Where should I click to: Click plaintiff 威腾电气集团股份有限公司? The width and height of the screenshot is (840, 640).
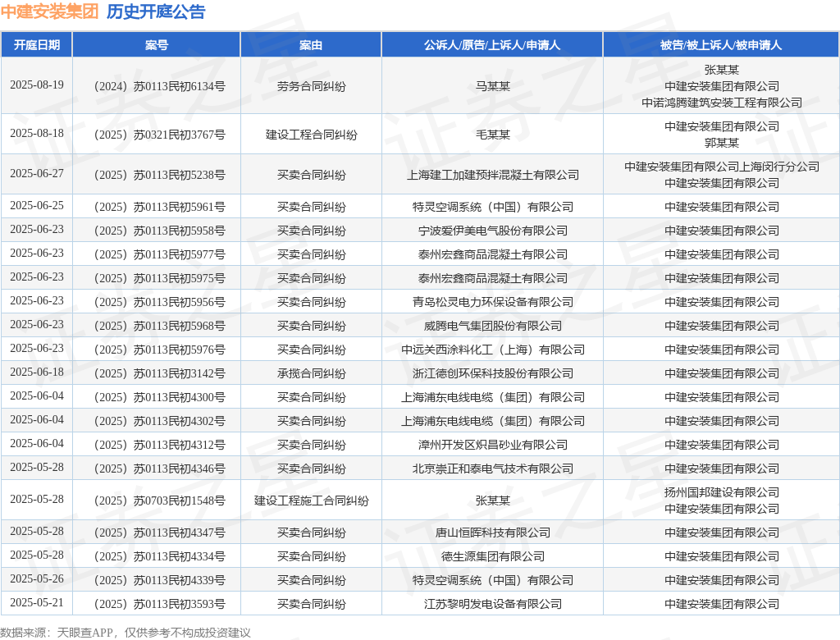pyautogui.click(x=493, y=326)
